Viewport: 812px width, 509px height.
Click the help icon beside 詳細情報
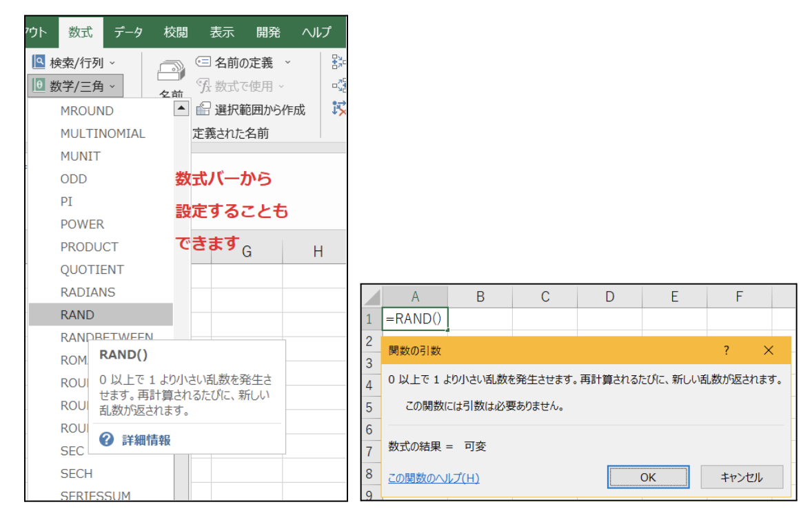pos(107,439)
